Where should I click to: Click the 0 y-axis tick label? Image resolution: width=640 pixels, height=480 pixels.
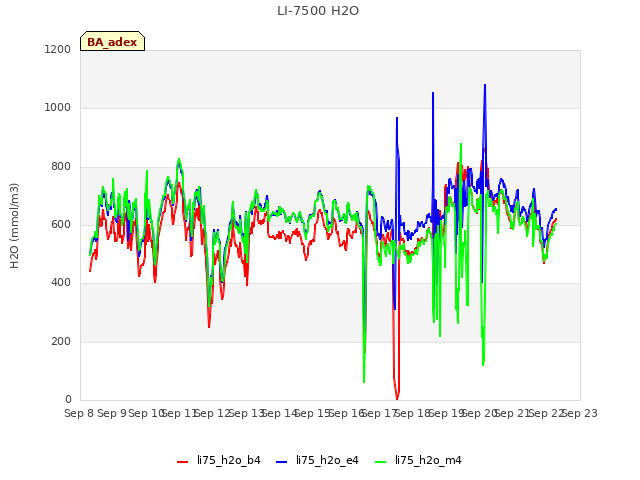pos(68,399)
